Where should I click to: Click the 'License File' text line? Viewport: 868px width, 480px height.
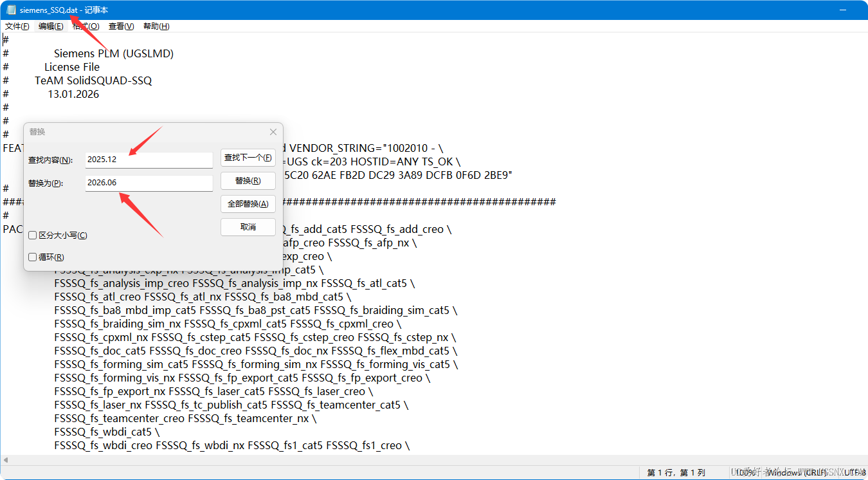[x=72, y=67]
